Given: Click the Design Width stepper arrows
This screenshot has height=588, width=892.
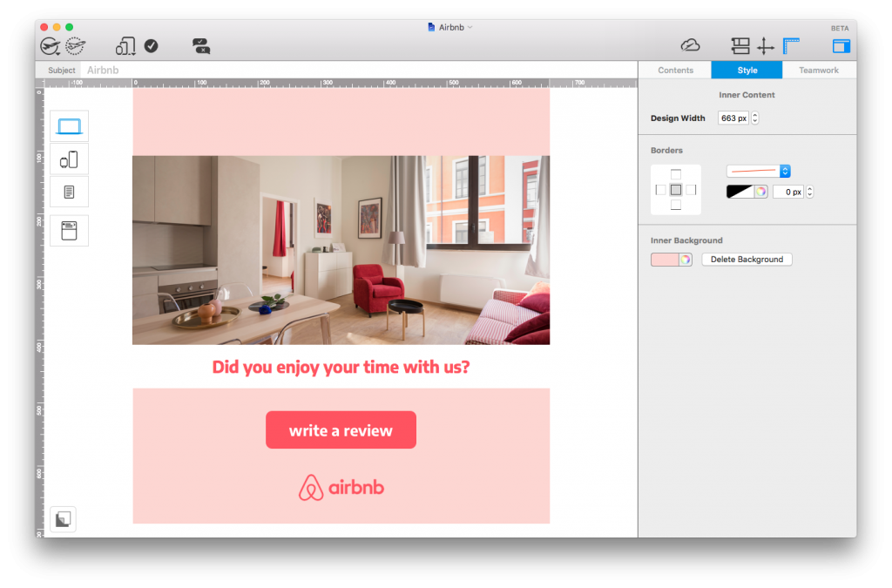Looking at the screenshot, I should tap(755, 118).
